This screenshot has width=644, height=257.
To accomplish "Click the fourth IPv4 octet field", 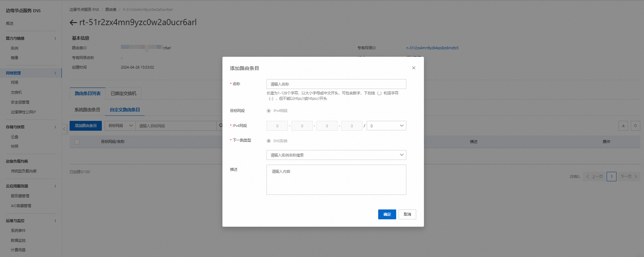I will click(x=352, y=126).
